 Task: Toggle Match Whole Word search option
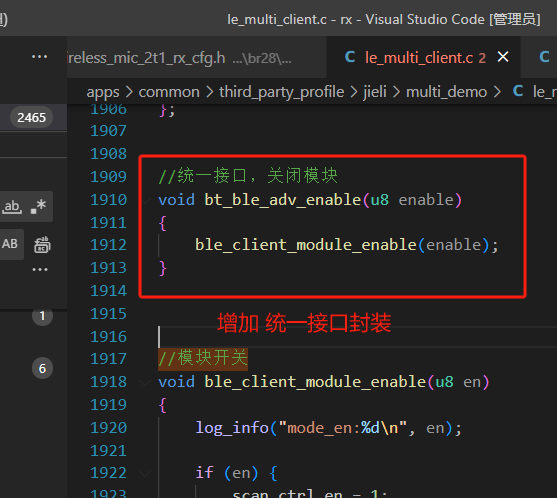coord(12,207)
